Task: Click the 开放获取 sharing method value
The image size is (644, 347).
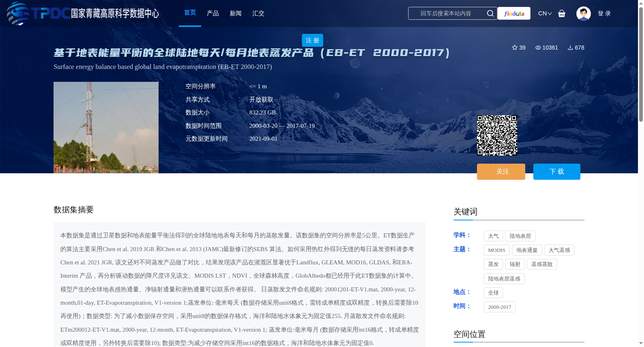Action: [x=261, y=100]
